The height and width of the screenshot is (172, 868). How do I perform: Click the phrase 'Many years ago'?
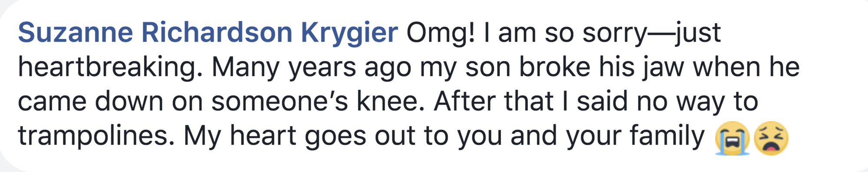coord(311,68)
